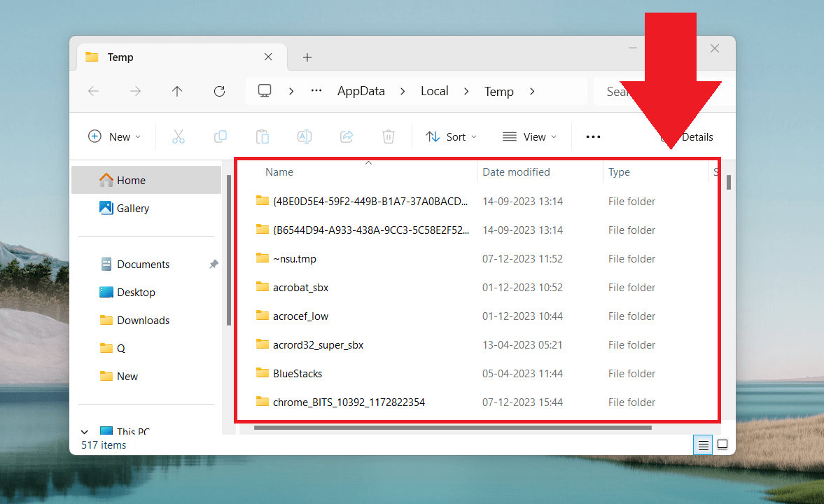Screen dimensions: 824x504
Task: Click the Share icon in the toolbar
Action: (347, 136)
